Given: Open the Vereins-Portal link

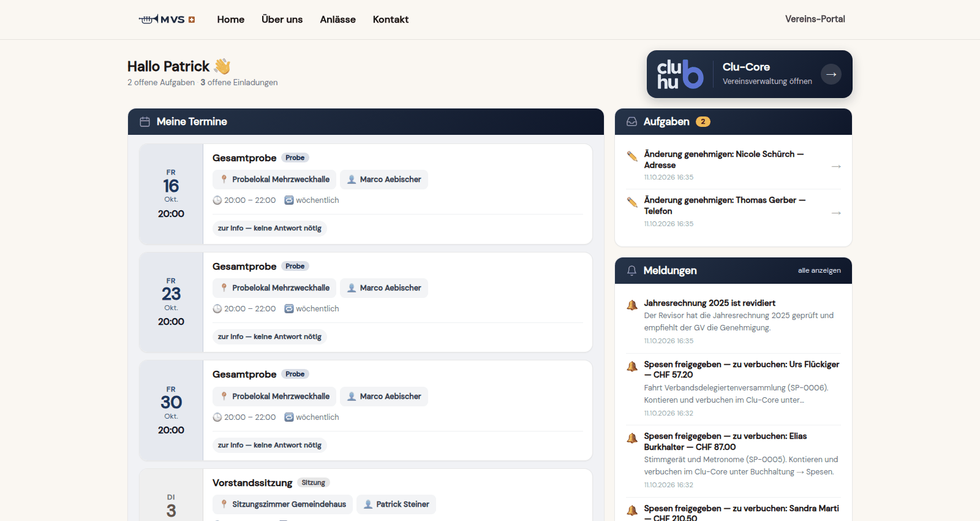Looking at the screenshot, I should (x=815, y=19).
